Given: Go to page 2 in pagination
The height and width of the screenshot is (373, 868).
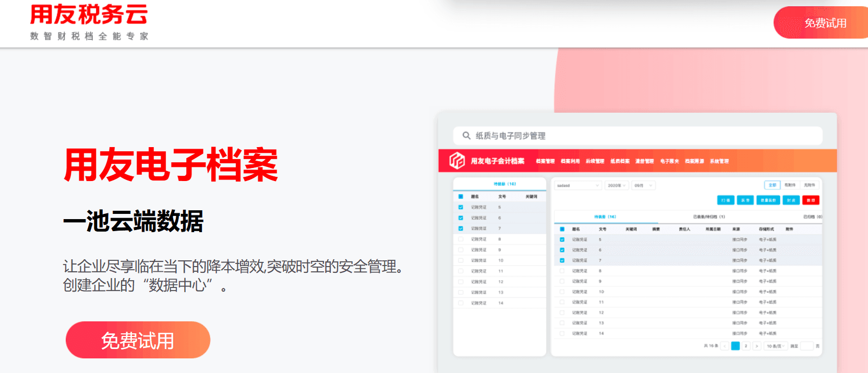Looking at the screenshot, I should coord(746,346).
